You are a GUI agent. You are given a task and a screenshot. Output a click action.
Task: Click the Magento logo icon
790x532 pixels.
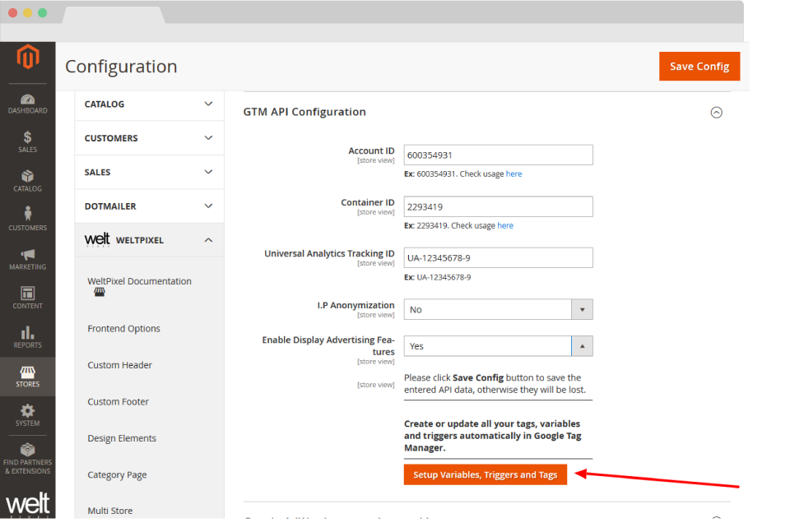click(28, 58)
